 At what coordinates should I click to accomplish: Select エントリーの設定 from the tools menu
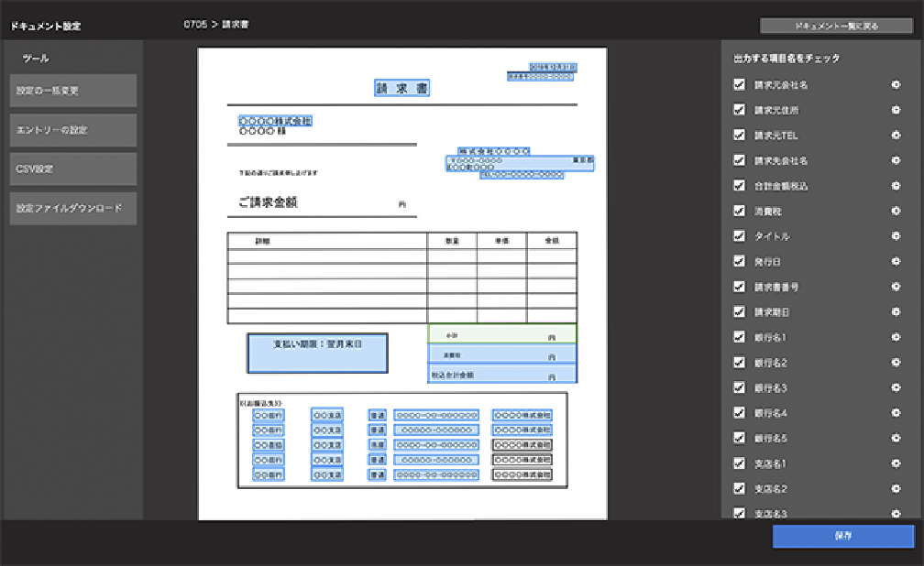(x=73, y=130)
